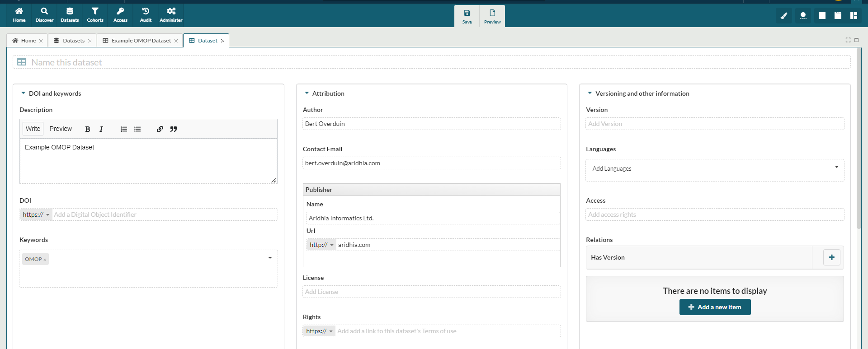This screenshot has height=349, width=868.
Task: Insert a link in the description editor
Action: (x=160, y=129)
